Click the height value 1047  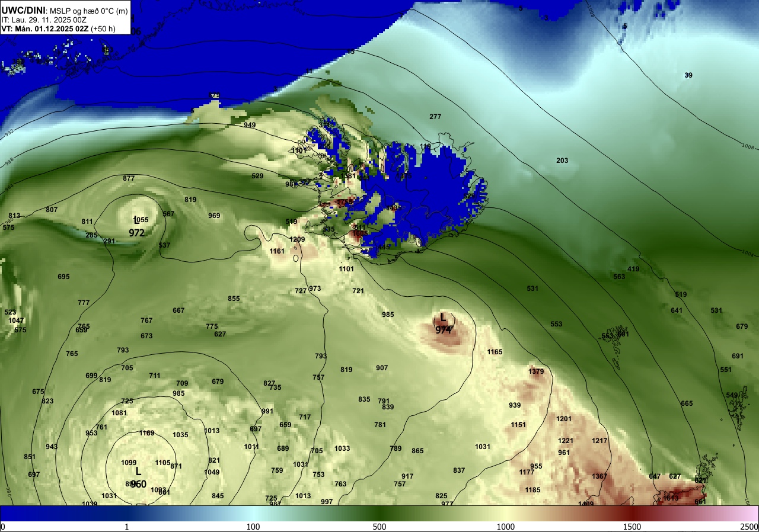coord(17,321)
